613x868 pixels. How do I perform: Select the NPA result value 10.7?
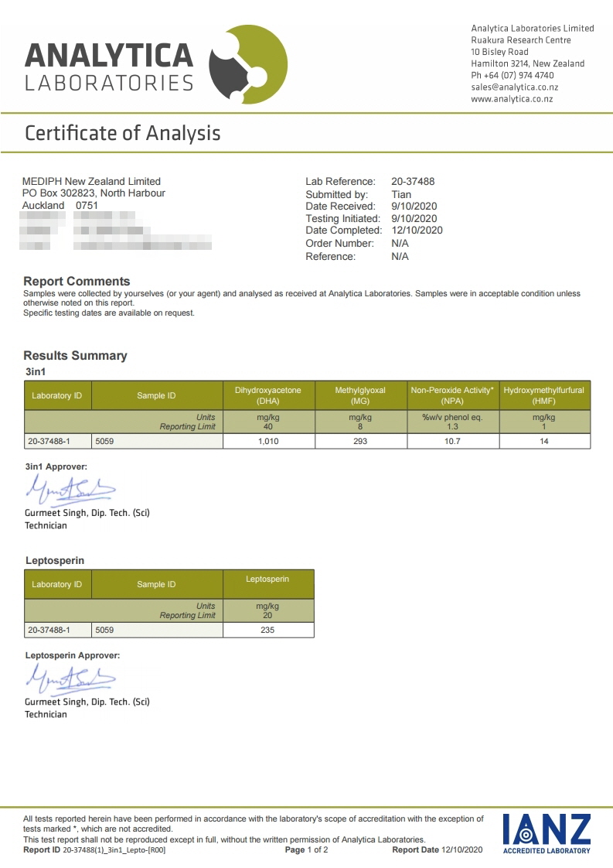[452, 441]
